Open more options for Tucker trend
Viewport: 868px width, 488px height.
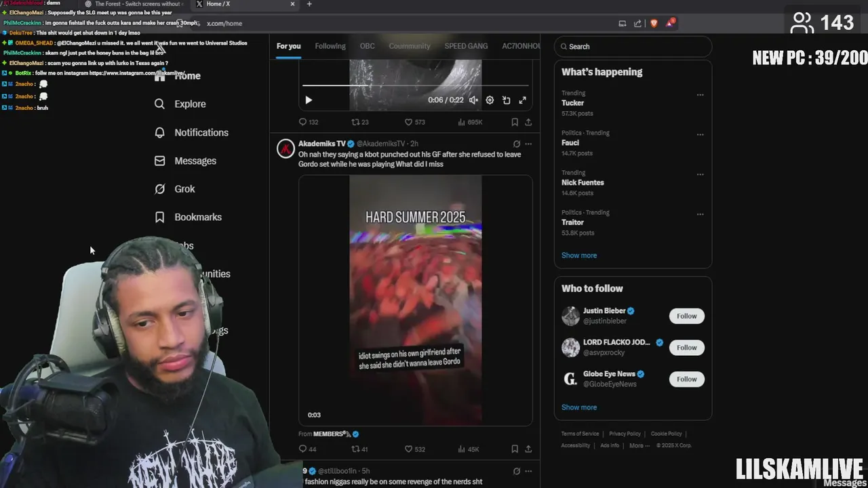(x=700, y=95)
